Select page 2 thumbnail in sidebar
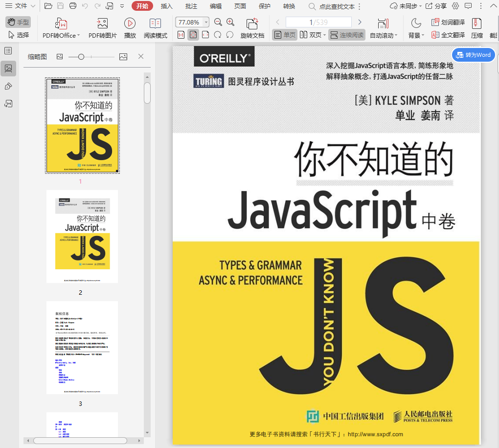 (82, 236)
